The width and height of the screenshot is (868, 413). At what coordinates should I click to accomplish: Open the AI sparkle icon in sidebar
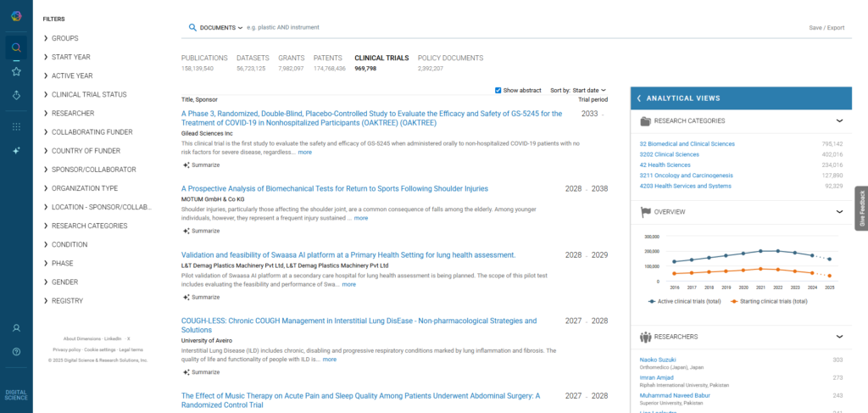click(16, 150)
